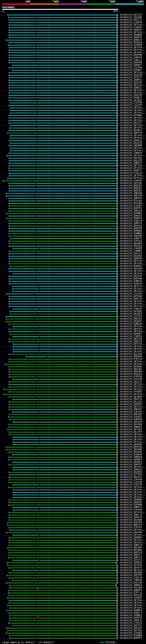Select hit label UniRef100_A3KP44
Image resolution: width=146 pixels, height=644 pixels.
[x=131, y=58]
